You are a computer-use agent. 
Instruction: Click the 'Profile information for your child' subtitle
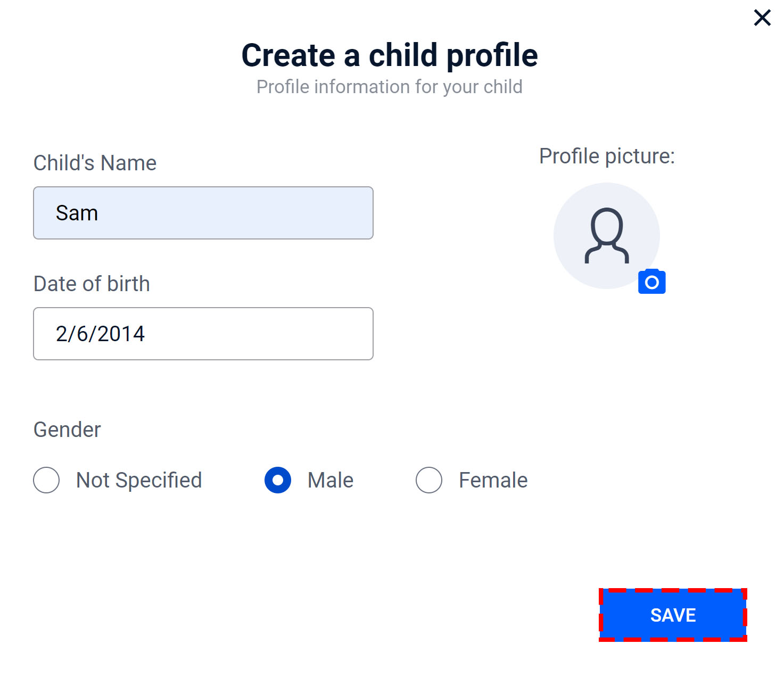pos(390,87)
